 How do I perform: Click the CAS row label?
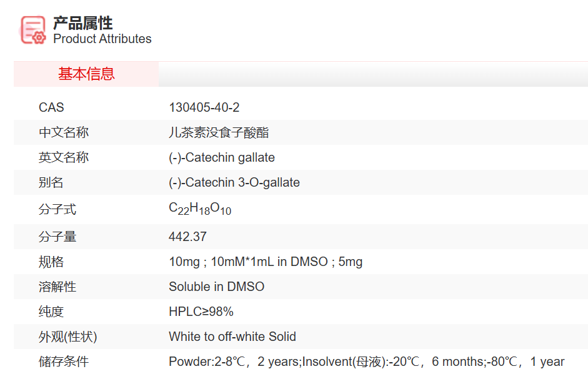pos(51,107)
